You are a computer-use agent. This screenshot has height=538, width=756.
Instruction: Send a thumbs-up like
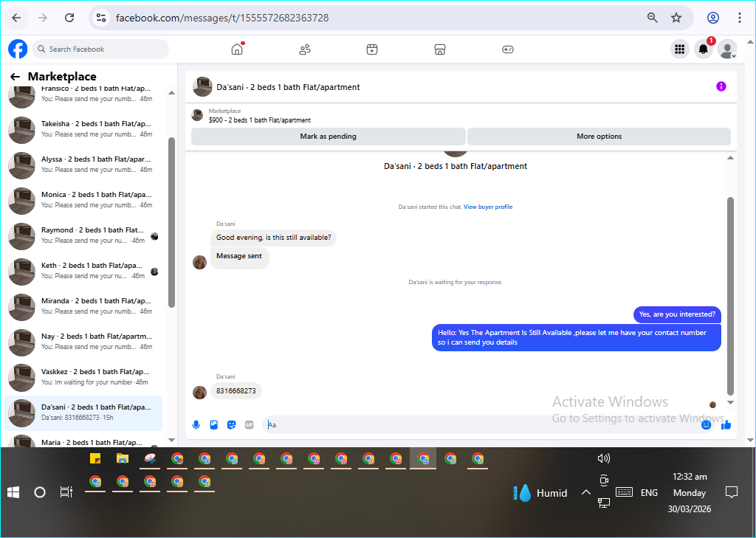726,424
